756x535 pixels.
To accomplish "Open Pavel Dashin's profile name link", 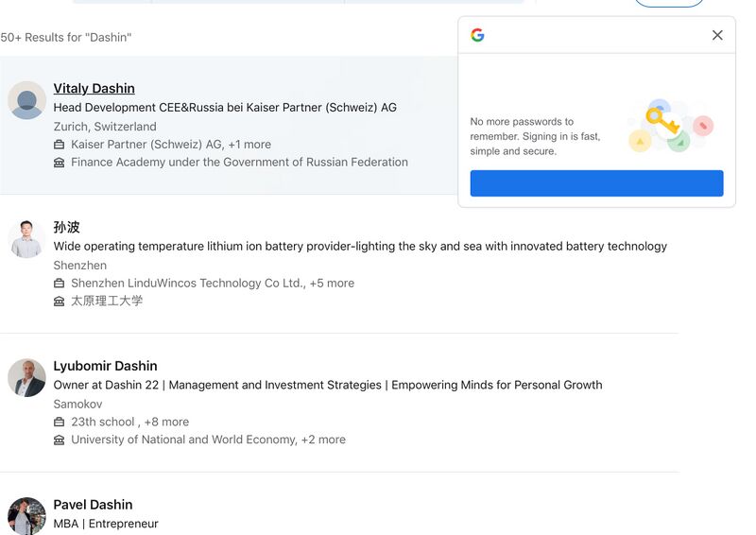I will [x=93, y=505].
